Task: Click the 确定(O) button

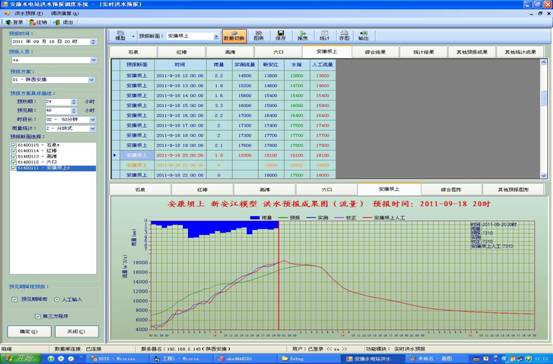Action: pos(29,332)
